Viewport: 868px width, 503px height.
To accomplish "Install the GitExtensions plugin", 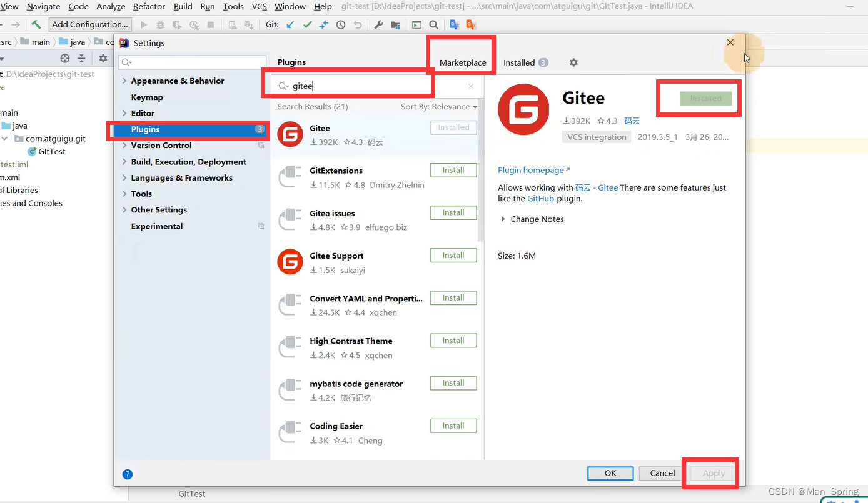I will (x=453, y=170).
